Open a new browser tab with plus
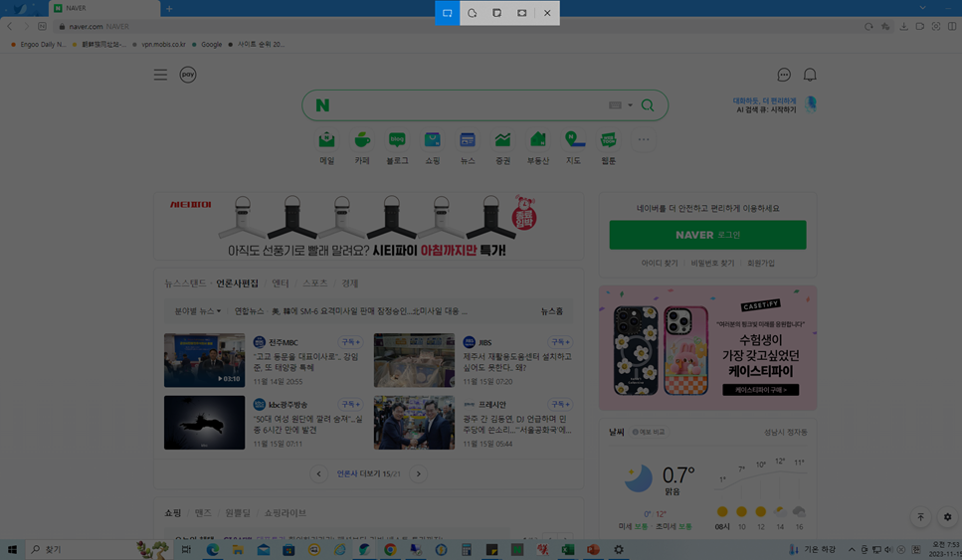The width and height of the screenshot is (962, 560). click(169, 9)
